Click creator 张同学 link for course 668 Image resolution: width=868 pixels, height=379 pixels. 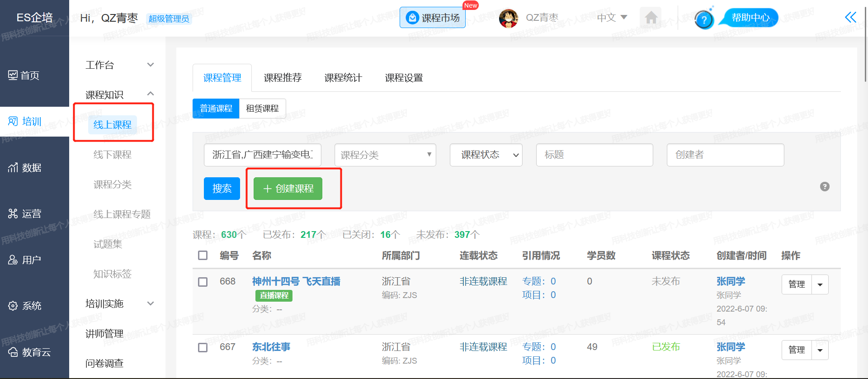pyautogui.click(x=731, y=281)
